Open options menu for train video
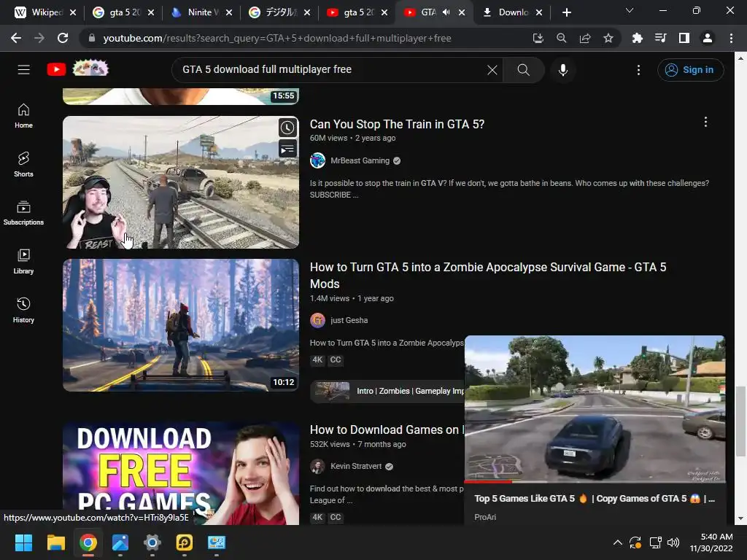Image resolution: width=747 pixels, height=560 pixels. click(x=705, y=122)
